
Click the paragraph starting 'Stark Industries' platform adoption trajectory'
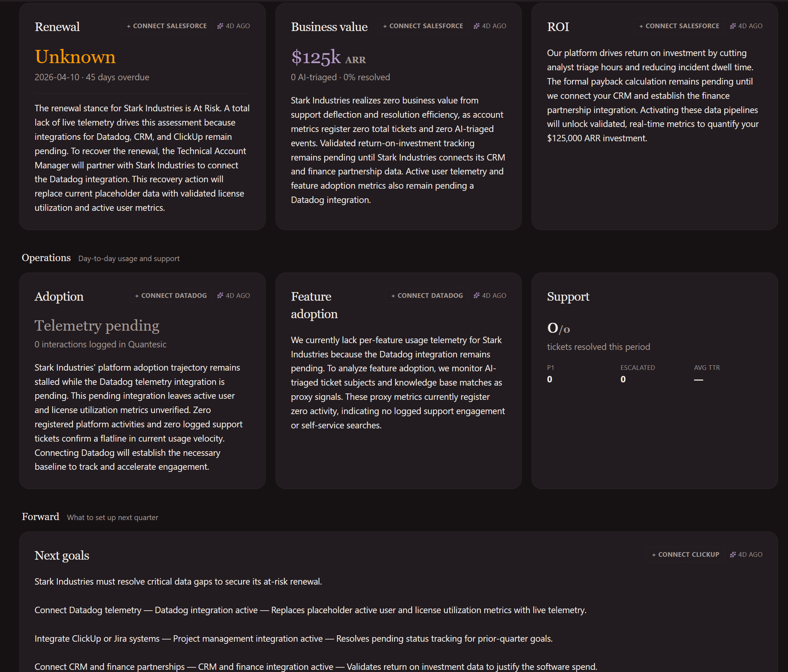(138, 417)
